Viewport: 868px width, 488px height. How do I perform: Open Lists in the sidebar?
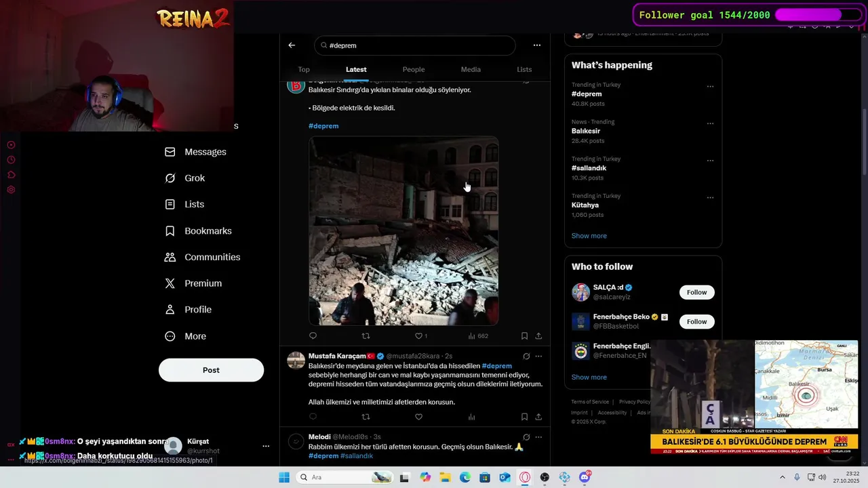(x=184, y=204)
